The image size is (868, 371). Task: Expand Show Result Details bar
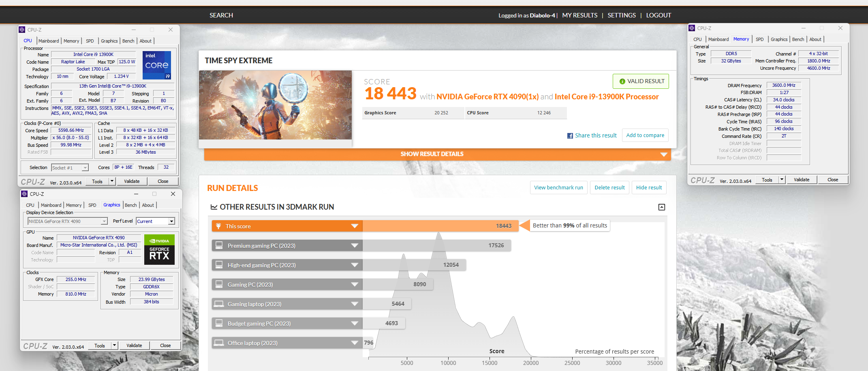click(x=437, y=154)
